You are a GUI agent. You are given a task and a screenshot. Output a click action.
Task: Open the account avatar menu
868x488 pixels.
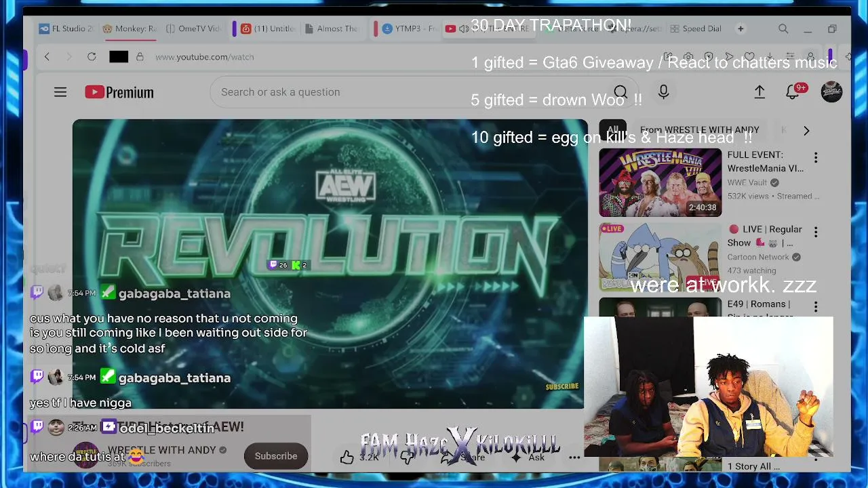pyautogui.click(x=831, y=92)
